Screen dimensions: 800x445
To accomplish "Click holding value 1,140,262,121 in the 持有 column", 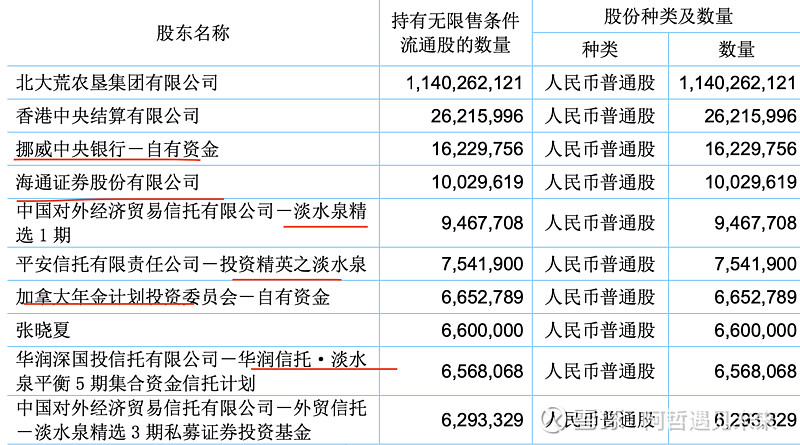I will pyautogui.click(x=464, y=83).
